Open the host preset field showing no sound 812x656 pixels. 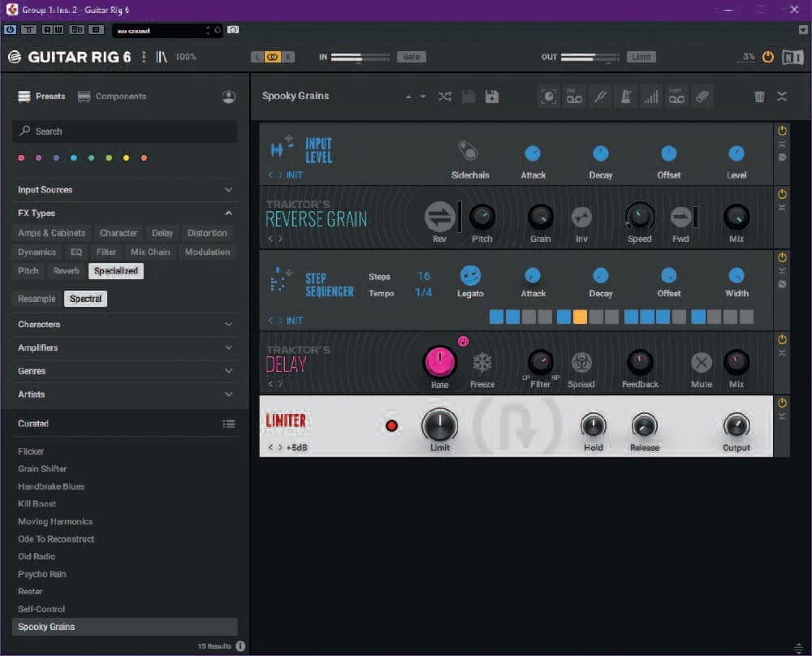point(167,31)
